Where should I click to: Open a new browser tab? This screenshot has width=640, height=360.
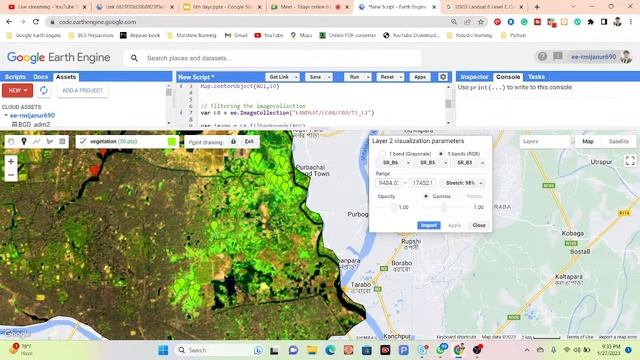point(537,7)
